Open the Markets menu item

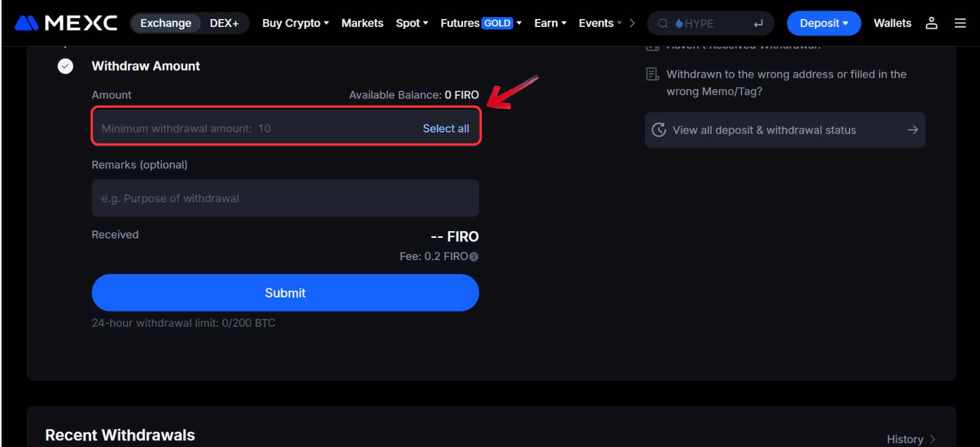[362, 23]
